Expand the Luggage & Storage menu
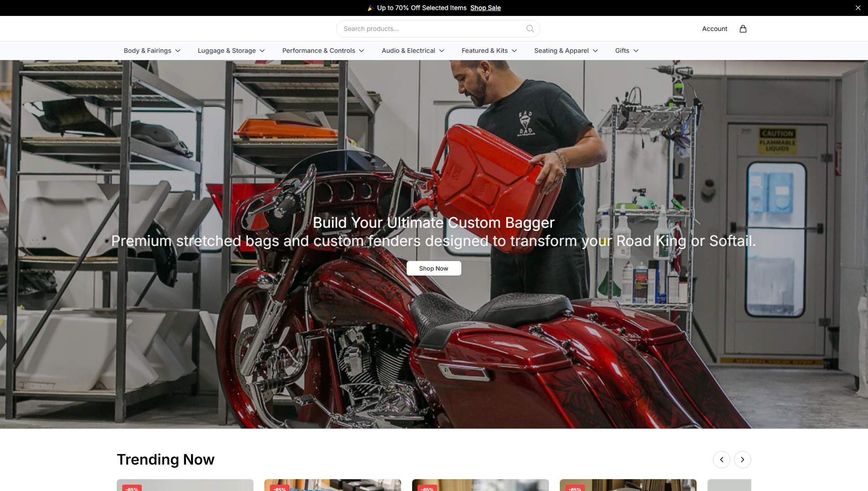The height and width of the screenshot is (491, 868). click(231, 51)
